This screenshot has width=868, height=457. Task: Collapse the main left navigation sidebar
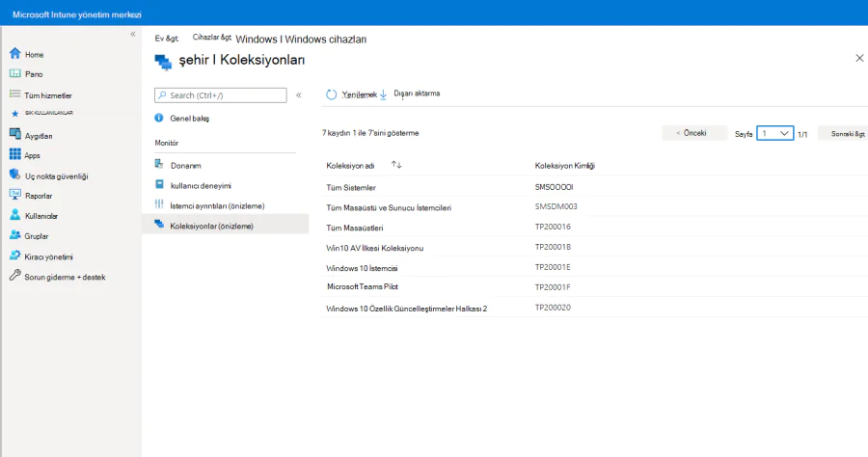[133, 35]
